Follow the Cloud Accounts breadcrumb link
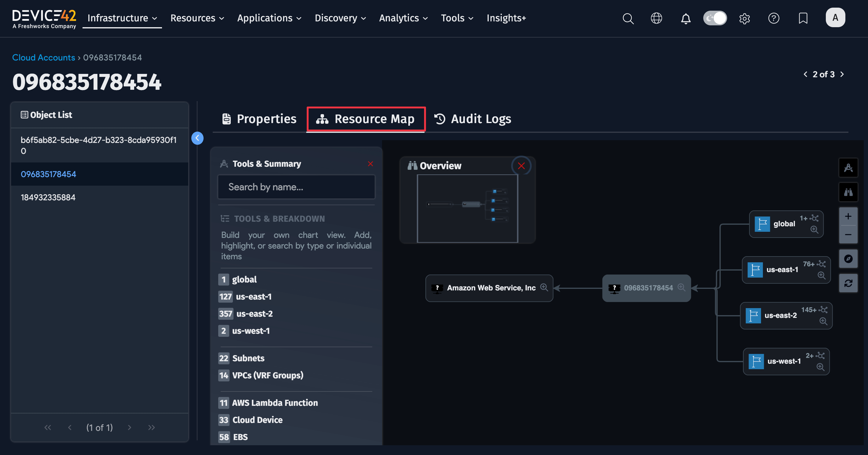This screenshot has width=868, height=455. point(43,58)
